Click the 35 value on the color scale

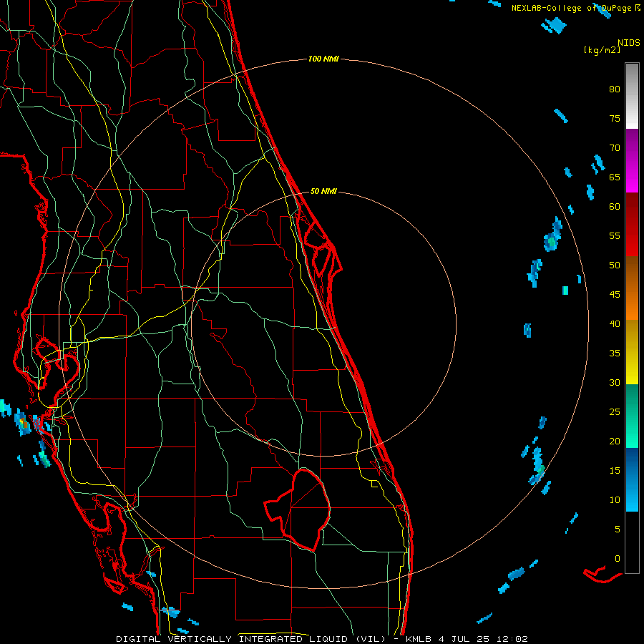pos(615,353)
